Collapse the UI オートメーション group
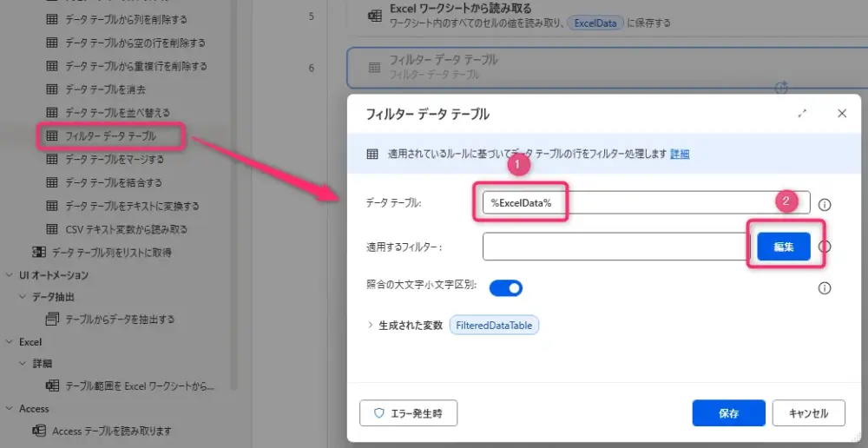The height and width of the screenshot is (448, 868). tap(9, 275)
